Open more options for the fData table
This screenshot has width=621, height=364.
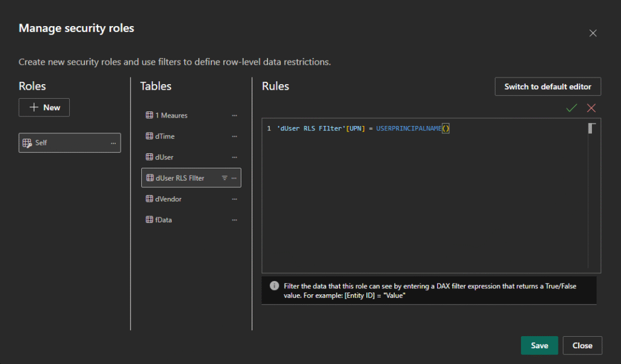(234, 220)
